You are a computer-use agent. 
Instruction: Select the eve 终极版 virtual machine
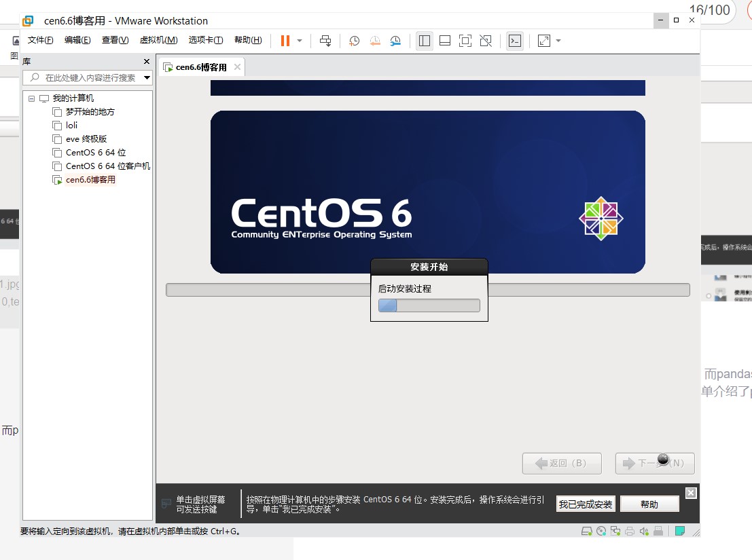click(86, 139)
